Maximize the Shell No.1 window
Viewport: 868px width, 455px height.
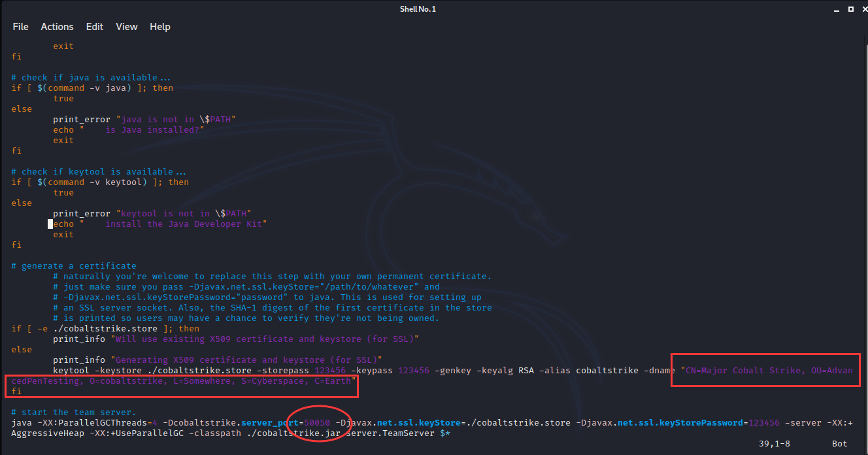[851, 8]
